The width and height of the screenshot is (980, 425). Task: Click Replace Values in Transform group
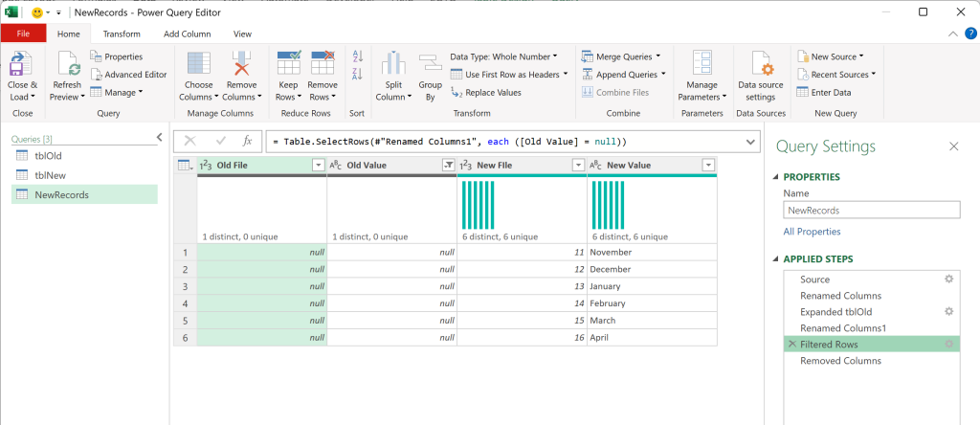click(x=485, y=93)
